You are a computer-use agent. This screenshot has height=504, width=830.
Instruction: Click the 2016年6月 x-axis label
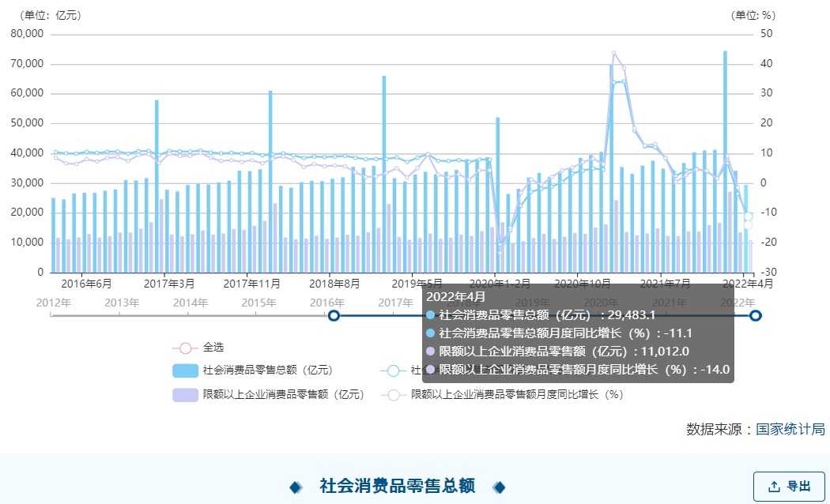coord(86,284)
